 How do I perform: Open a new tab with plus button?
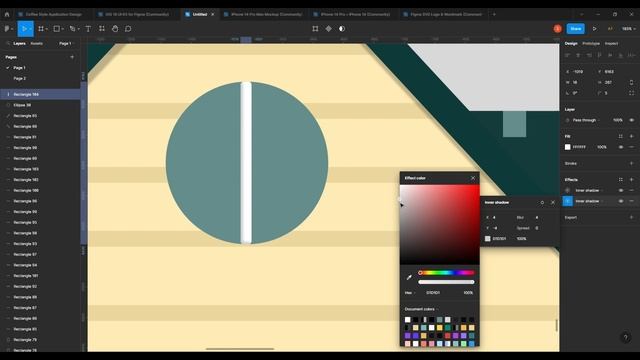(494, 14)
